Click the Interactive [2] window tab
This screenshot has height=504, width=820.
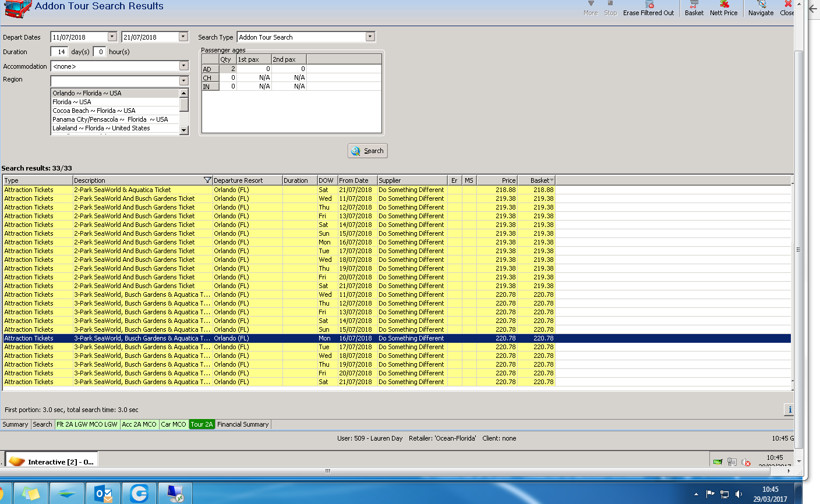[x=52, y=461]
